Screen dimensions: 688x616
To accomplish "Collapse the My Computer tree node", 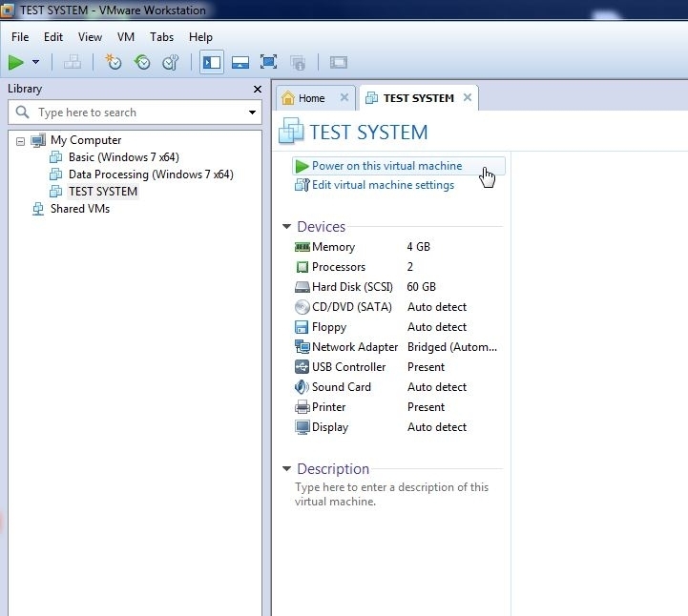I will tap(20, 140).
